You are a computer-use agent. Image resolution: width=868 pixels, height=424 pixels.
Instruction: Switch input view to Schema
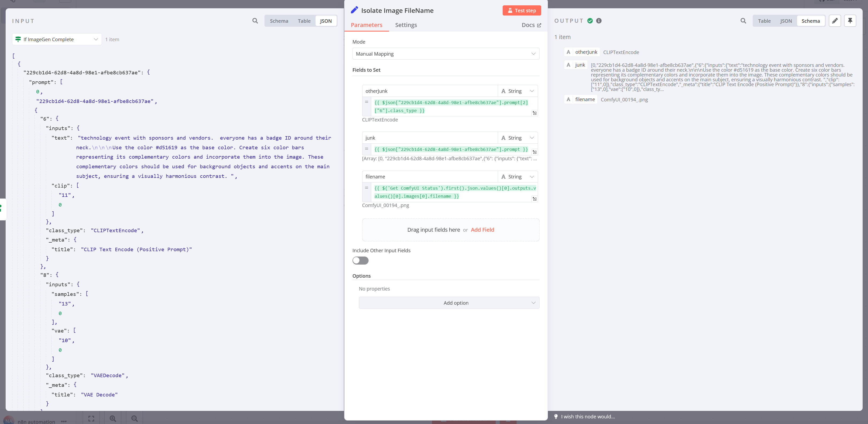pyautogui.click(x=279, y=21)
